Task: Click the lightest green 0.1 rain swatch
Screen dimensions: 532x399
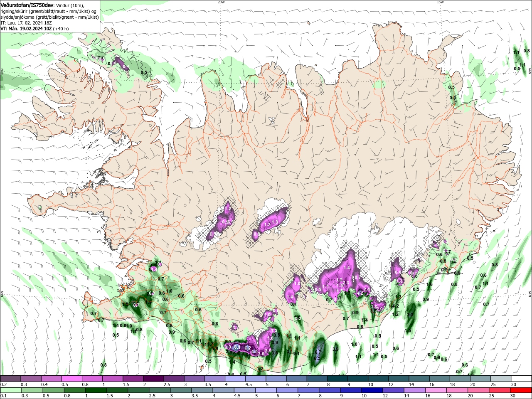Action: 10,390
